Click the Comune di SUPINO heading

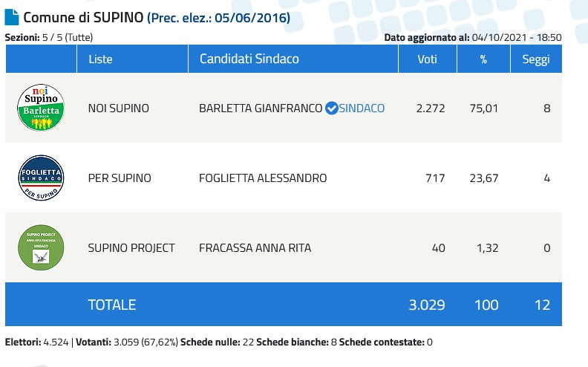coord(82,18)
